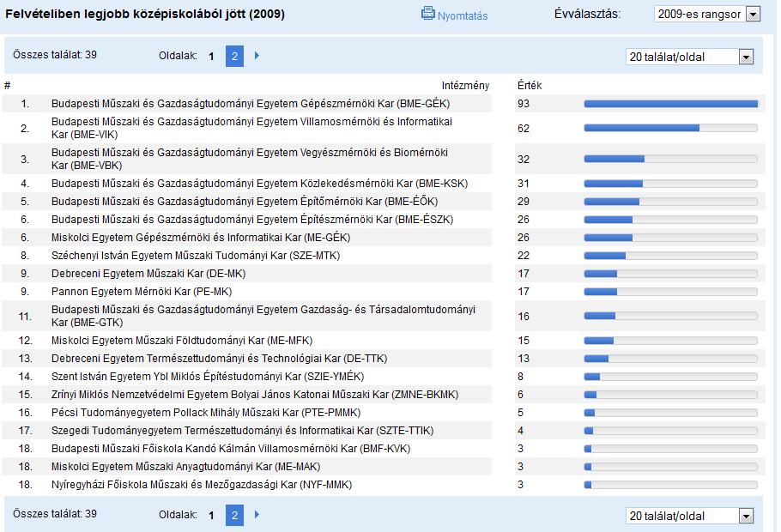Image resolution: width=781 pixels, height=532 pixels.
Task: Open the Nyomtatás print link
Action: pos(463,16)
